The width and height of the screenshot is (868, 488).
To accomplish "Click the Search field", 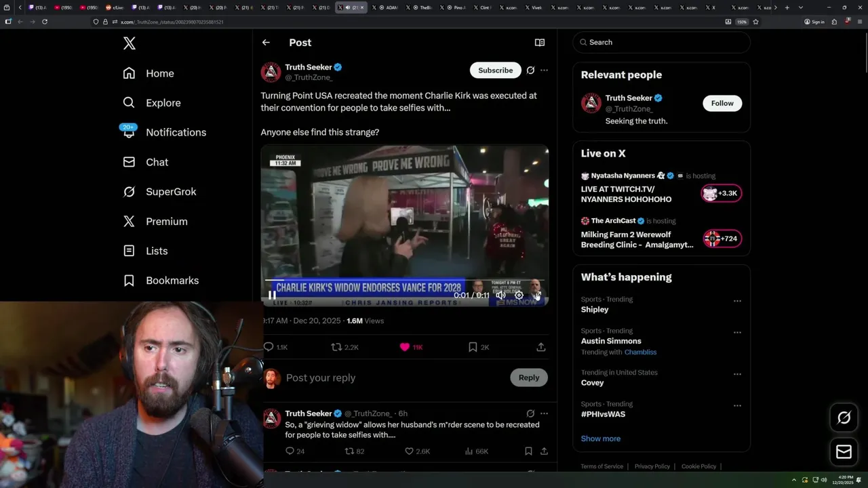I will point(662,42).
